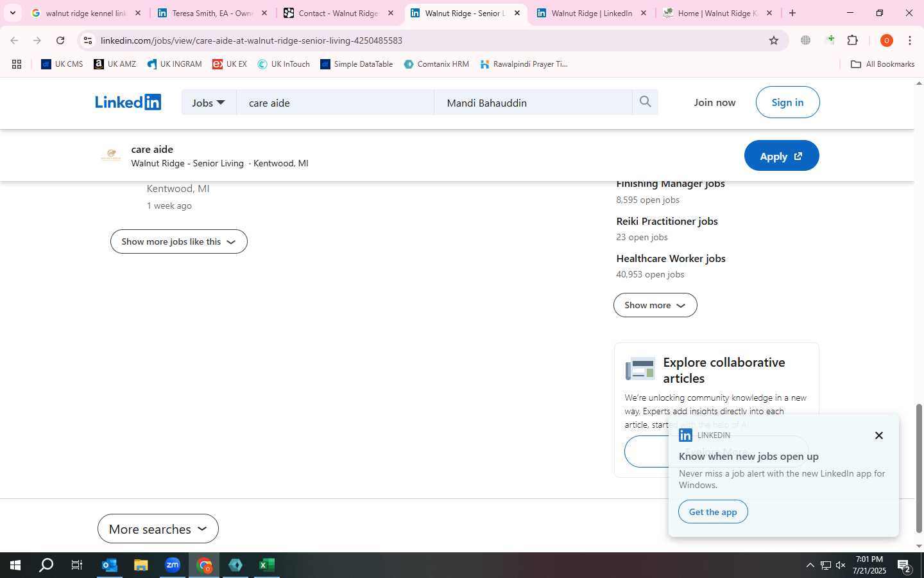Open Healthcare Worker jobs link
Viewport: 924px width, 578px height.
(x=671, y=258)
